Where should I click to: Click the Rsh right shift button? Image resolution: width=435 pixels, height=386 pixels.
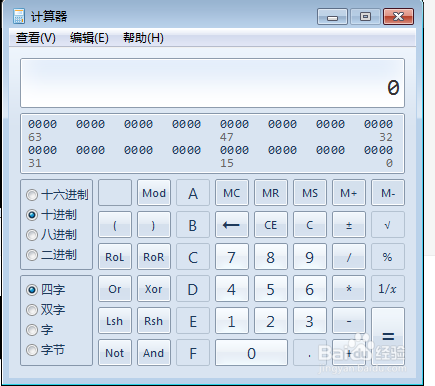(x=154, y=321)
